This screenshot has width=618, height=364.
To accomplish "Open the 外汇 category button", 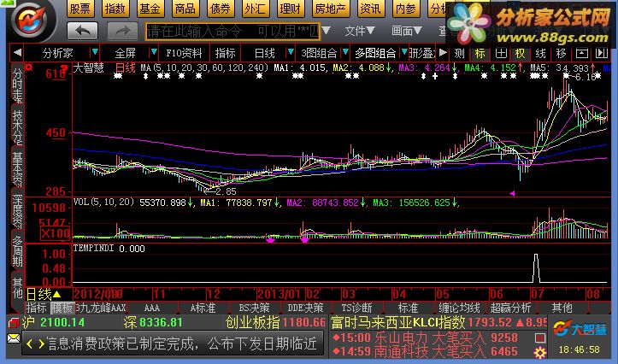I will 255,9.
